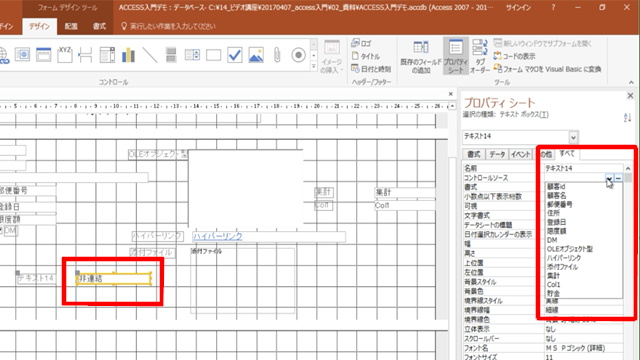Select the chart control icon
This screenshot has height=360, width=640.
point(128,55)
